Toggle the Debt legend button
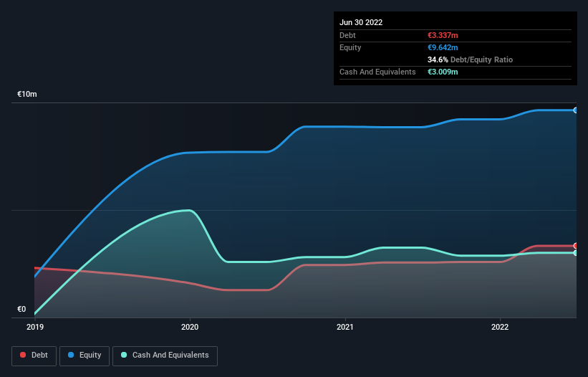The width and height of the screenshot is (588, 377). point(34,355)
